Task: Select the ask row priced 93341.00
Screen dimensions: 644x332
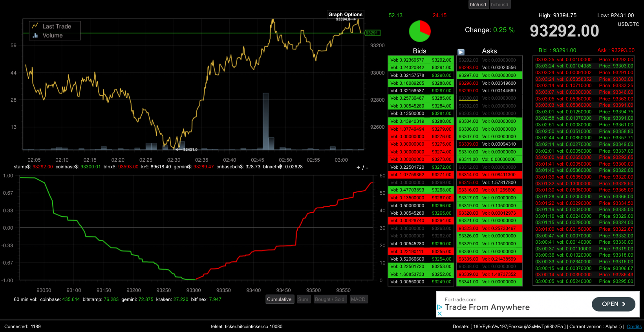Action: 489,282
